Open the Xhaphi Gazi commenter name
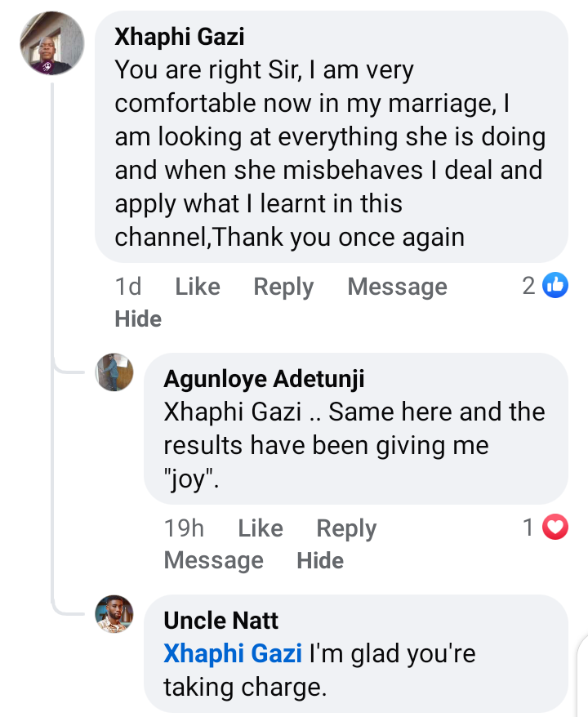 [x=180, y=37]
